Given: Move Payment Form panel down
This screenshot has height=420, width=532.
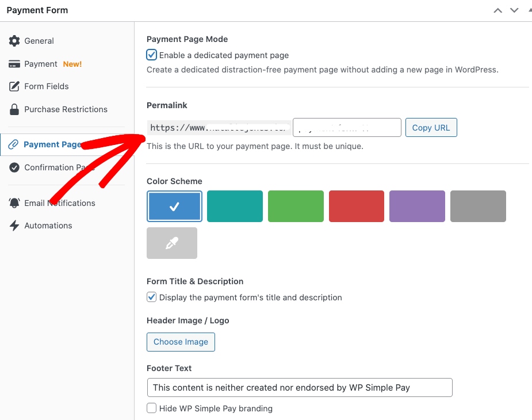Looking at the screenshot, I should [514, 10].
